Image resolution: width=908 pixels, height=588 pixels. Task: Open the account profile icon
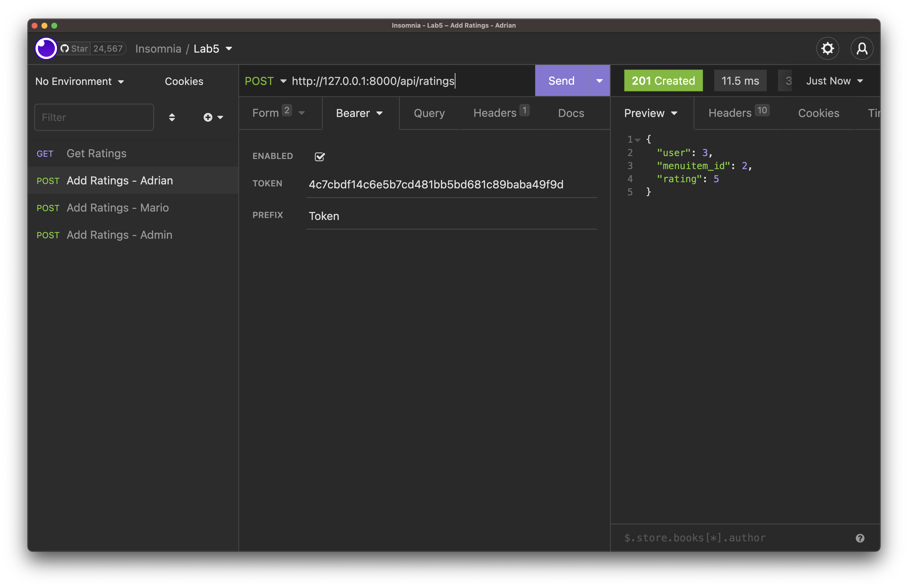point(862,48)
